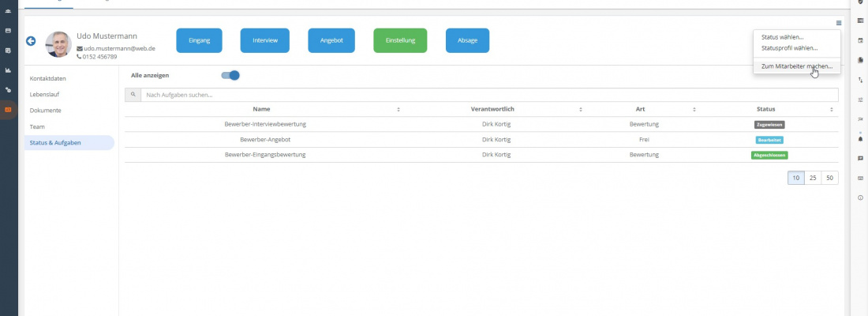Image resolution: width=868 pixels, height=316 pixels.
Task: Click the people group icon in left sidebar
Action: pyautogui.click(x=8, y=12)
